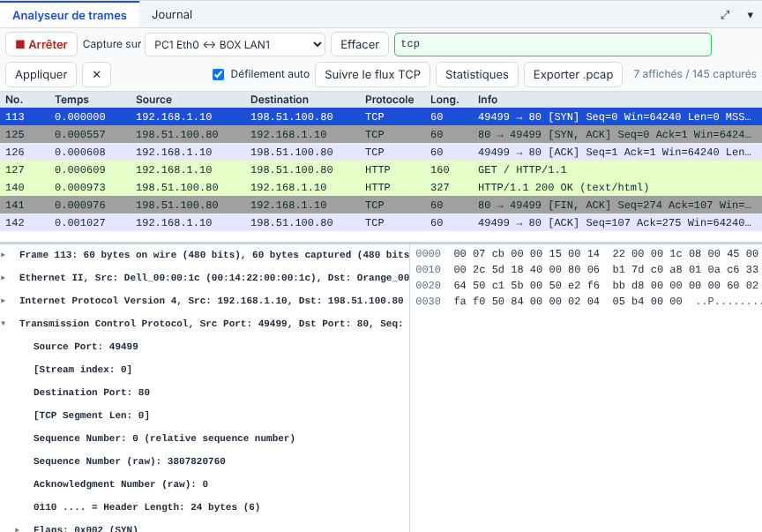Export capture with Exporter .pcap
762x532 pixels.
point(573,74)
